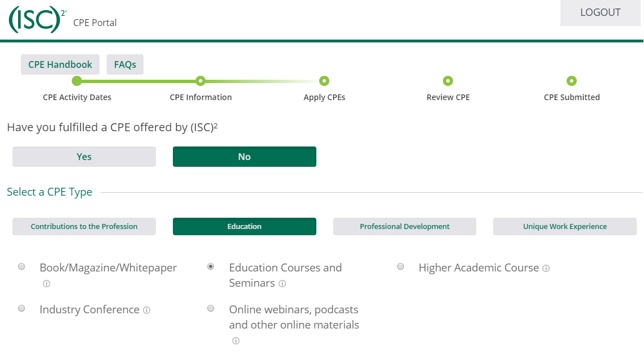Go to CPE Activity Dates step marker
Image resolution: width=644 pixels, height=354 pixels.
77,81
